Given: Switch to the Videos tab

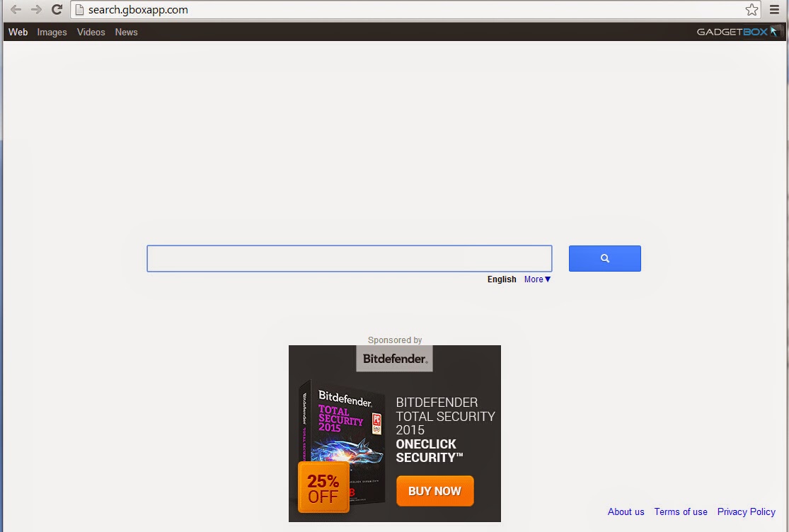Looking at the screenshot, I should (x=91, y=32).
